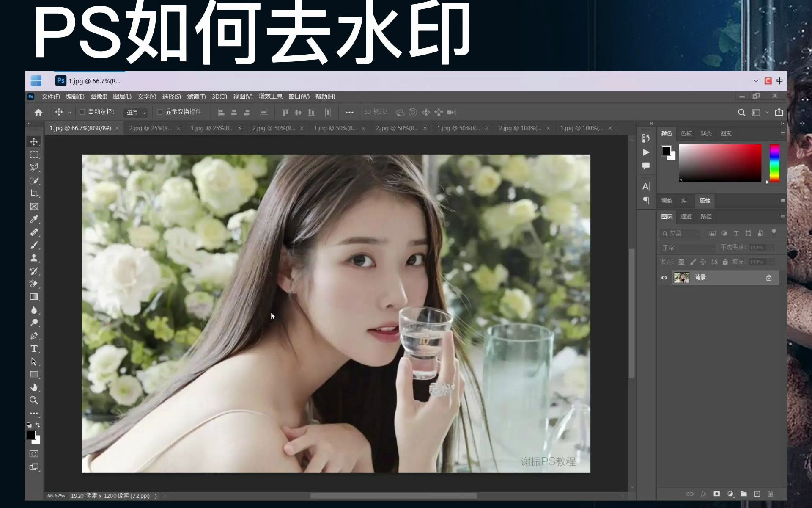Select the Hand tool

tap(34, 387)
